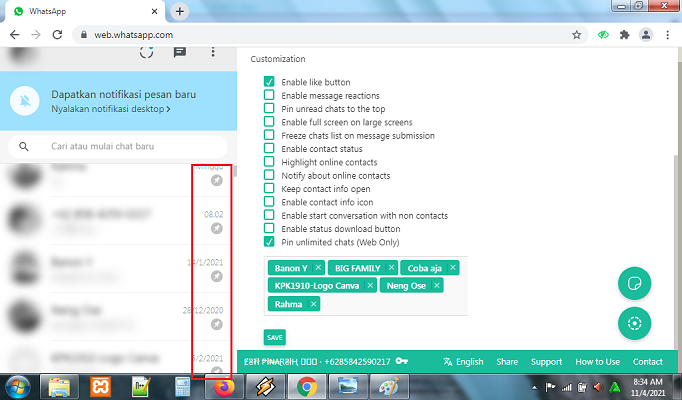Click the SAVE button
Viewport: 682px width, 400px height.
click(x=274, y=337)
